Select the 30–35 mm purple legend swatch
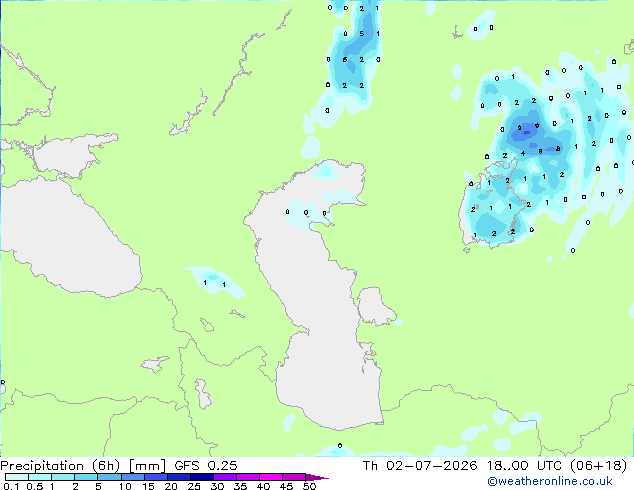Screen dimensions: 634x490 (x=224, y=477)
